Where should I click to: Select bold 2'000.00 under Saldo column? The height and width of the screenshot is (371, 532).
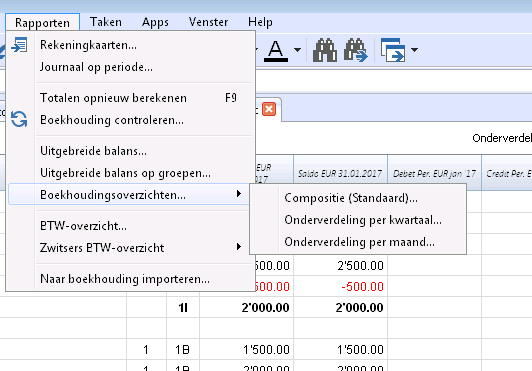point(340,308)
